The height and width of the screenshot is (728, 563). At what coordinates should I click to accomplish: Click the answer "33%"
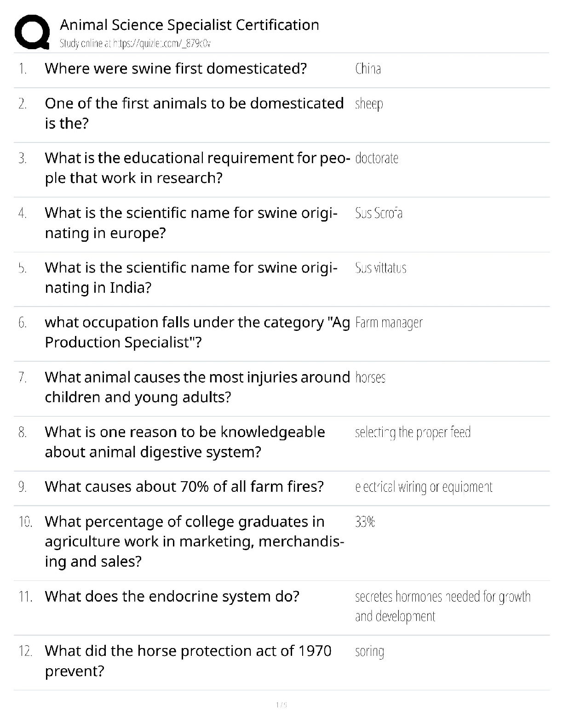pos(365,522)
